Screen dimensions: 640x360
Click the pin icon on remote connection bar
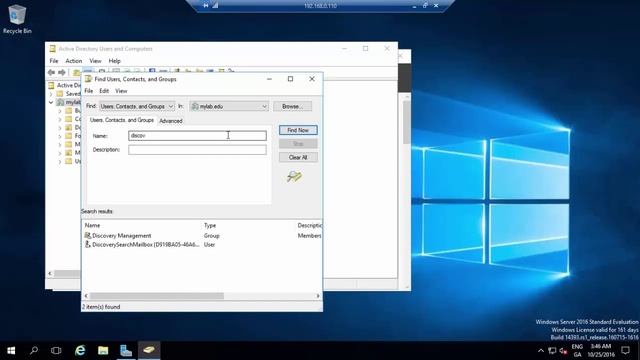click(x=206, y=6)
